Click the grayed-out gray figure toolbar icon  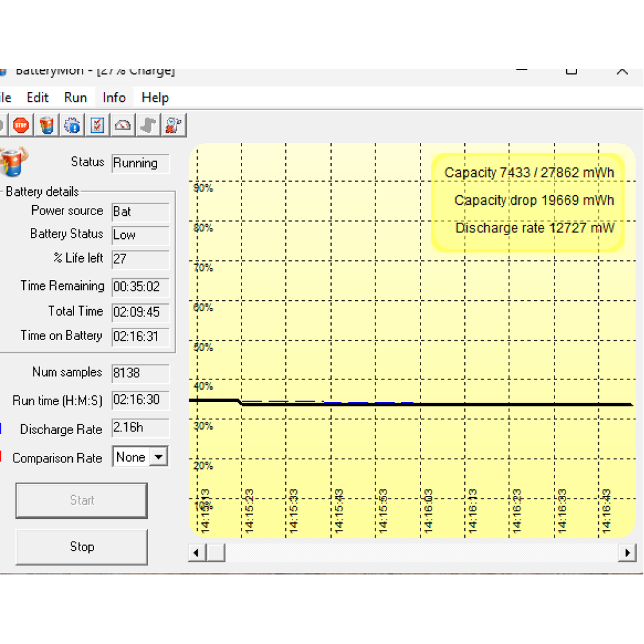[148, 125]
